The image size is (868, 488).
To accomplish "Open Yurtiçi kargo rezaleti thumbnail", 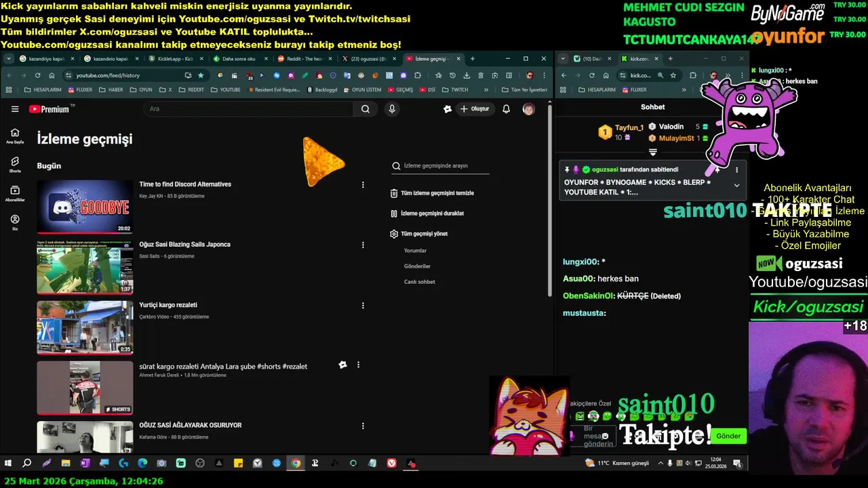I will point(85,327).
